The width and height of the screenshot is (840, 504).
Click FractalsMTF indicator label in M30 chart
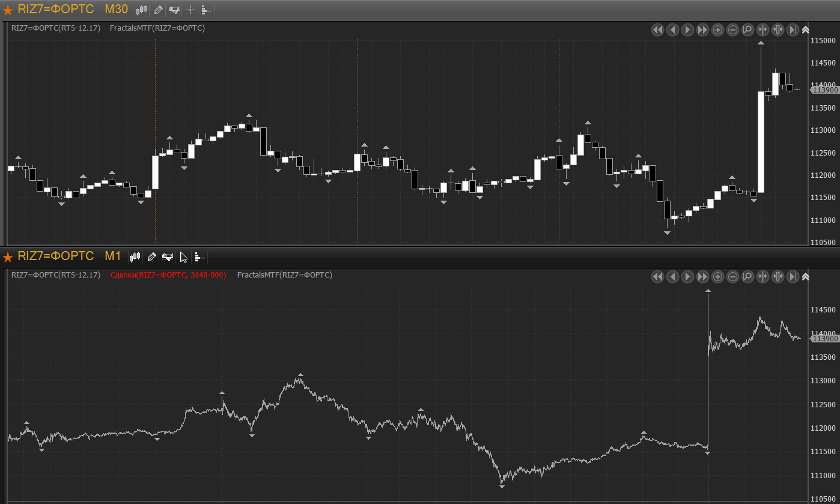click(157, 28)
